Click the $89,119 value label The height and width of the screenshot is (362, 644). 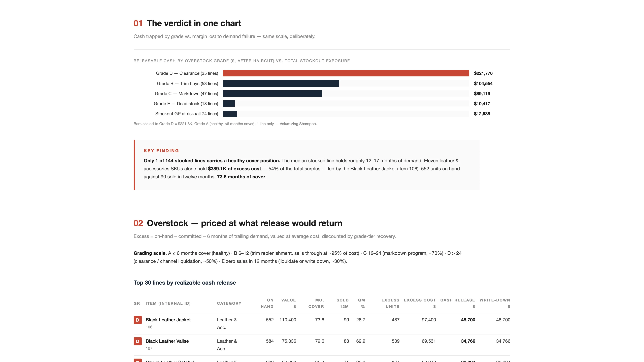tap(482, 94)
